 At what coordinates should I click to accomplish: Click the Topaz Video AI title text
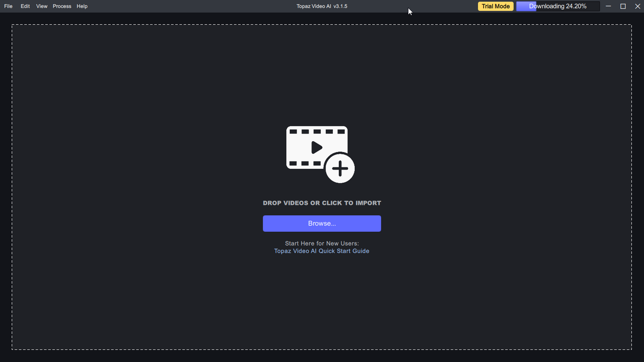(x=322, y=6)
